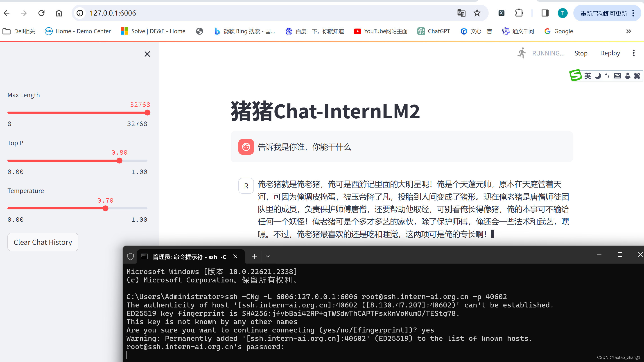The width and height of the screenshot is (644, 362).
Task: Toggle 英 Chinese/English input mode
Action: [588, 76]
